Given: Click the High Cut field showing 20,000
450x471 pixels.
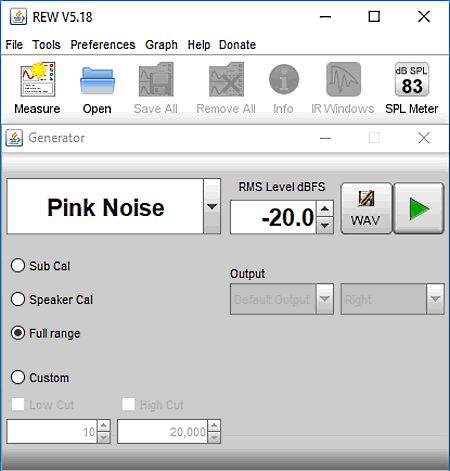Looking at the screenshot, I should (162, 432).
